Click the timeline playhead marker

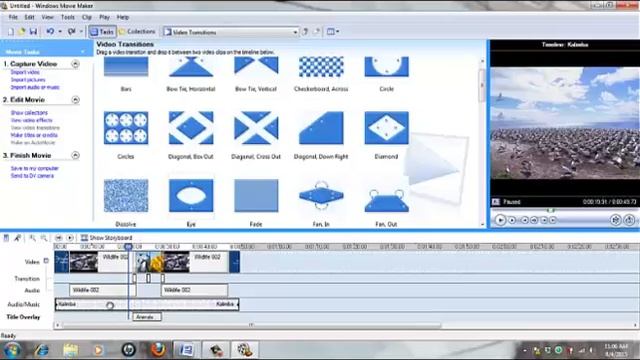pyautogui.click(x=128, y=247)
